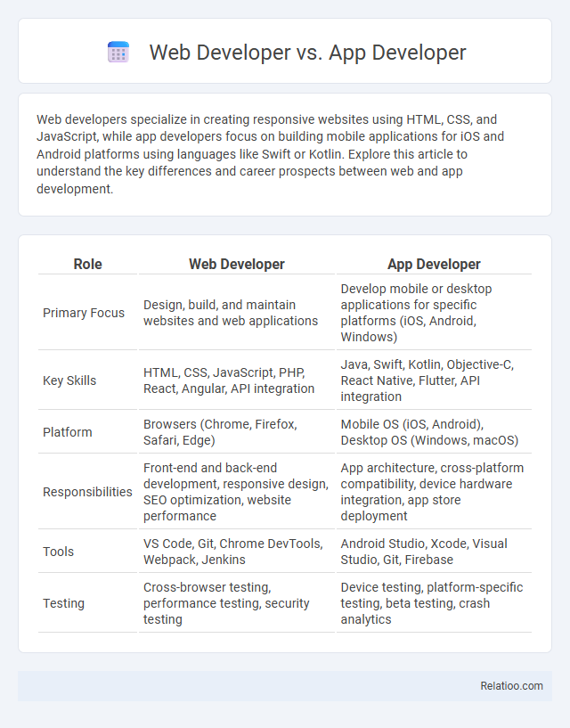Click the 'Primary Focus' row label
The image size is (570, 728).
84,313
